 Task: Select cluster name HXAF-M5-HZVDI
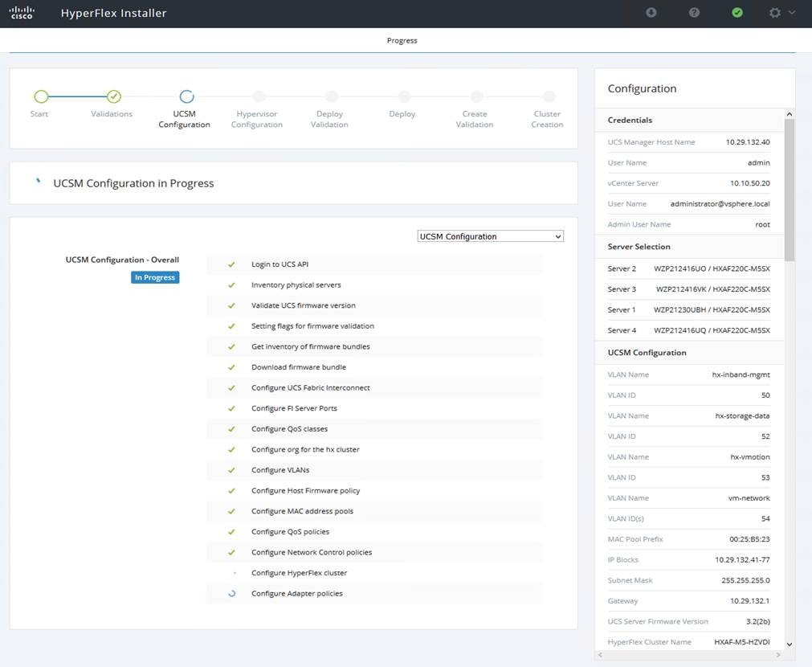[x=741, y=642]
